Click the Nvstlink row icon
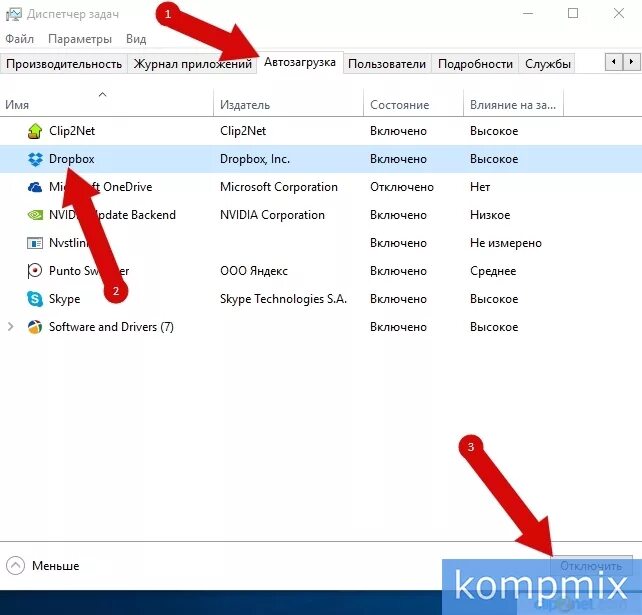The height and width of the screenshot is (615, 642). point(35,243)
